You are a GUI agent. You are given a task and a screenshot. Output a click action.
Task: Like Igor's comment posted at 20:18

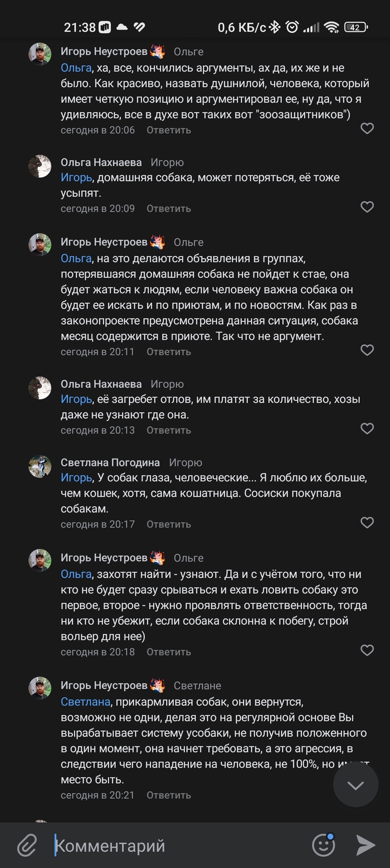pos(367,650)
